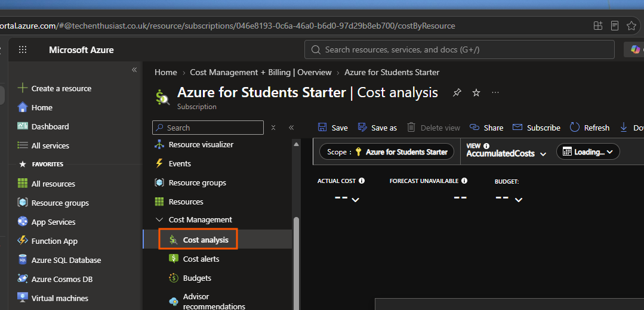The width and height of the screenshot is (644, 310).
Task: Open Budgets menu item
Action: tap(190, 278)
